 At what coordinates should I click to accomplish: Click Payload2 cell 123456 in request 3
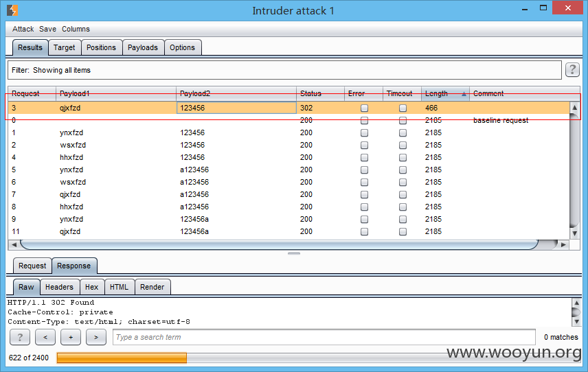[236, 108]
